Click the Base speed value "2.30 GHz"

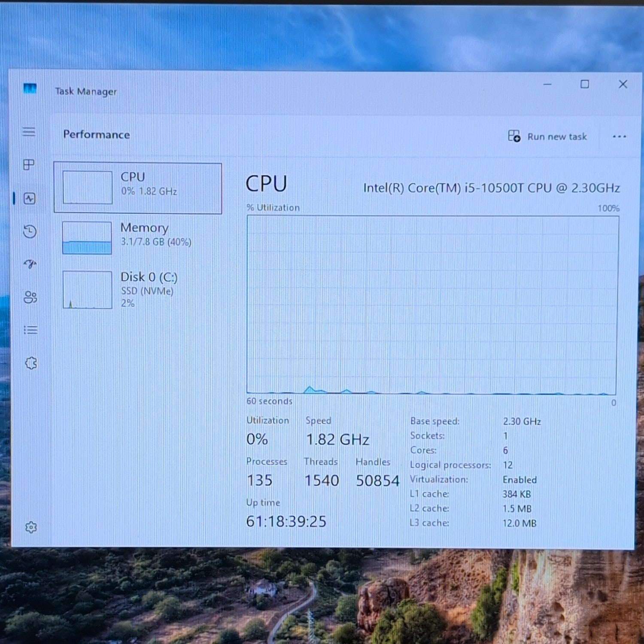tap(522, 422)
